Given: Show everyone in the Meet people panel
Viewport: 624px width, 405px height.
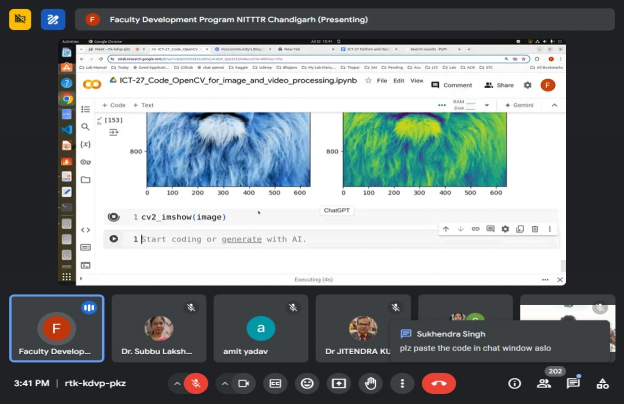Looking at the screenshot, I should pos(544,384).
